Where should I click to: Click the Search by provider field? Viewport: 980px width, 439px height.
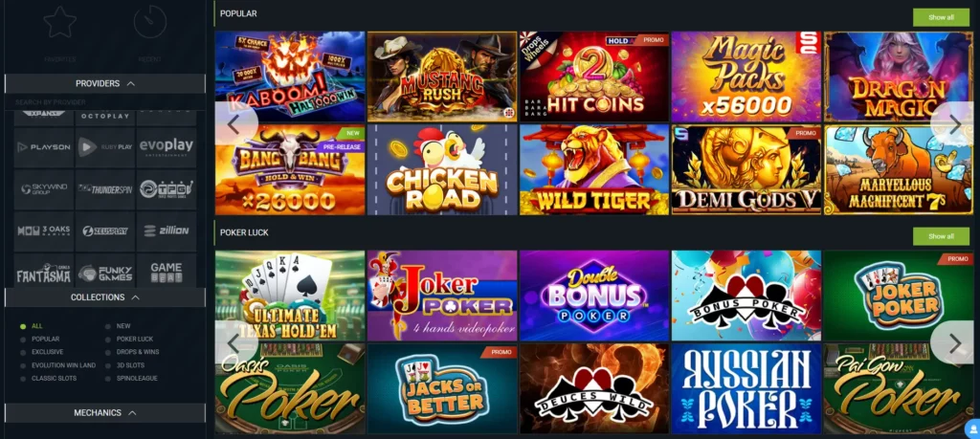pyautogui.click(x=105, y=101)
